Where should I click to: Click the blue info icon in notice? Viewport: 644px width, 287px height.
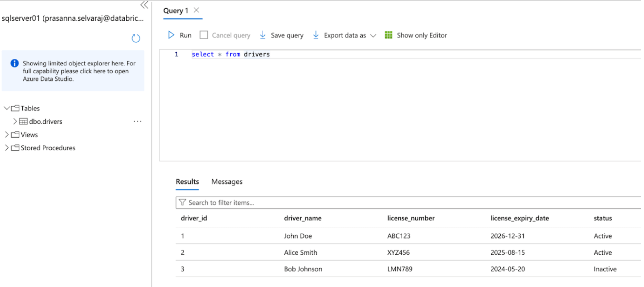(14, 63)
